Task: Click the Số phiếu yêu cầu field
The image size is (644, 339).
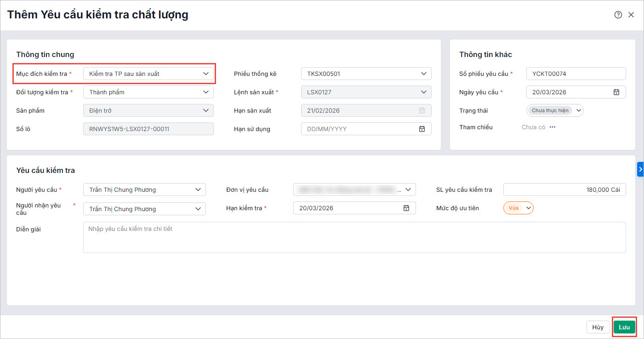Action: [576, 74]
